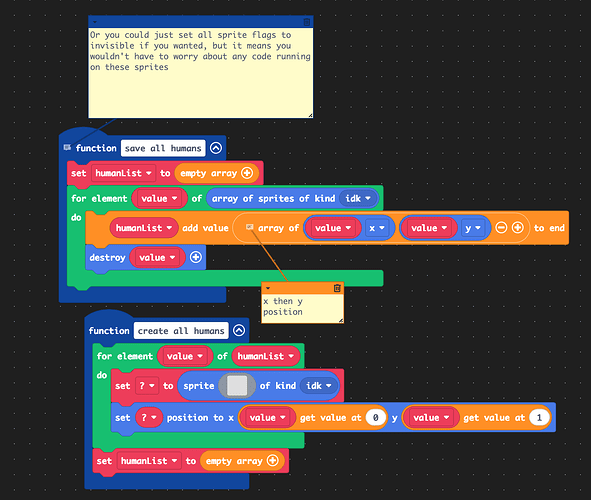Select the 'to end' label on add value block

549,228
